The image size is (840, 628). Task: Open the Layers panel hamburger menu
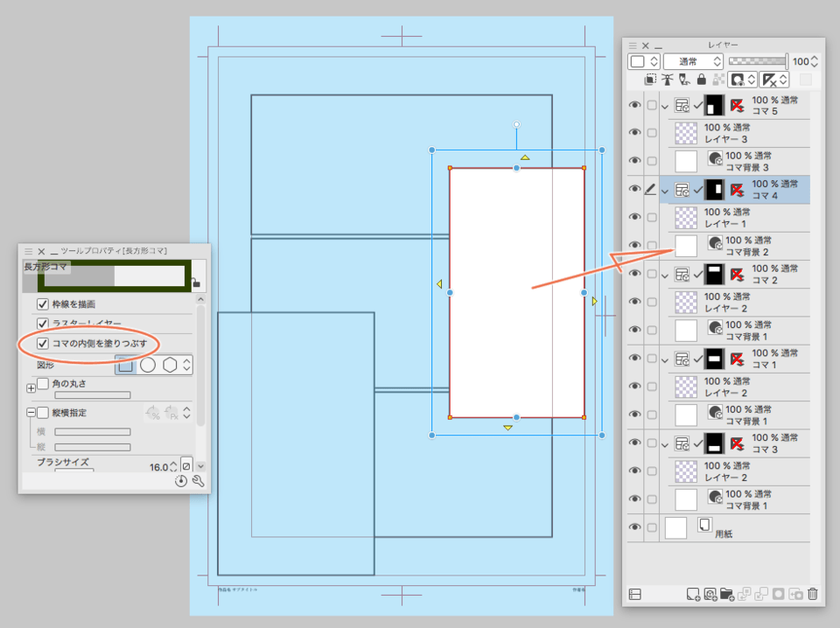(633, 44)
